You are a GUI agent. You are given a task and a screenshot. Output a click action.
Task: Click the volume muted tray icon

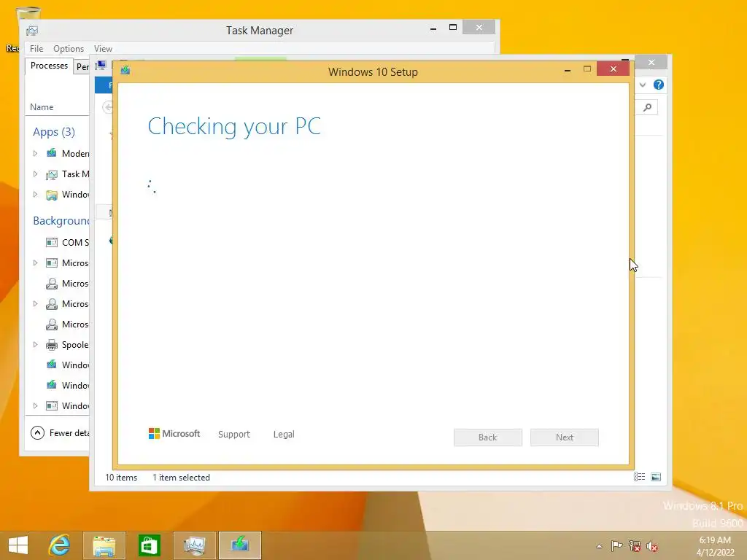[x=652, y=546]
